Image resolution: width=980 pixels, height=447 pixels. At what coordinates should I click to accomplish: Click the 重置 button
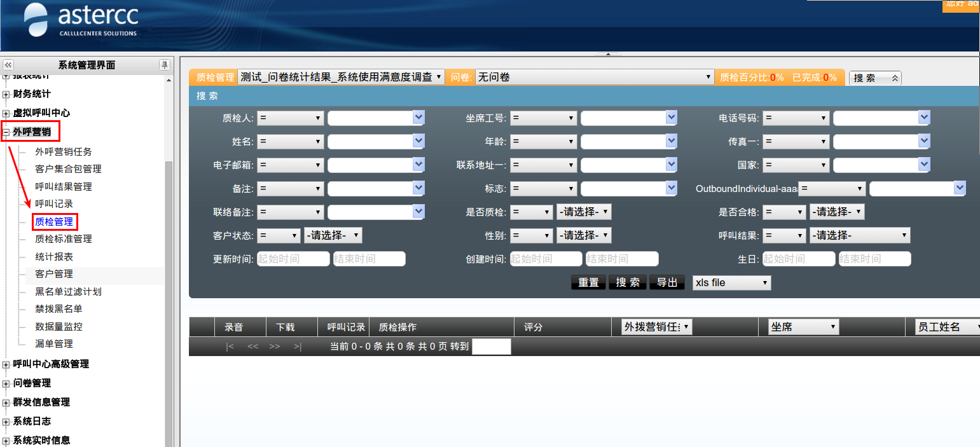588,282
